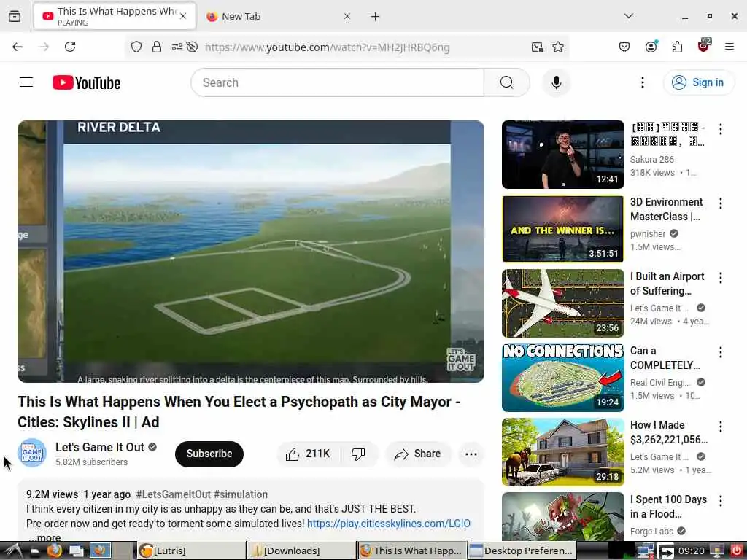Open the uBlock Origin extension icon

(x=704, y=45)
